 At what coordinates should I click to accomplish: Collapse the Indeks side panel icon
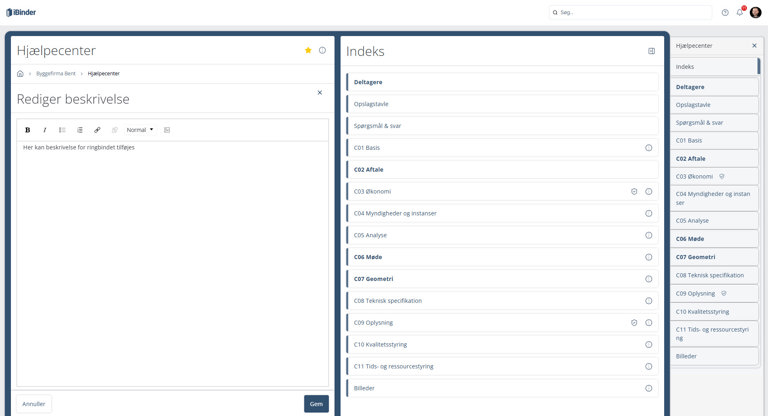point(651,51)
